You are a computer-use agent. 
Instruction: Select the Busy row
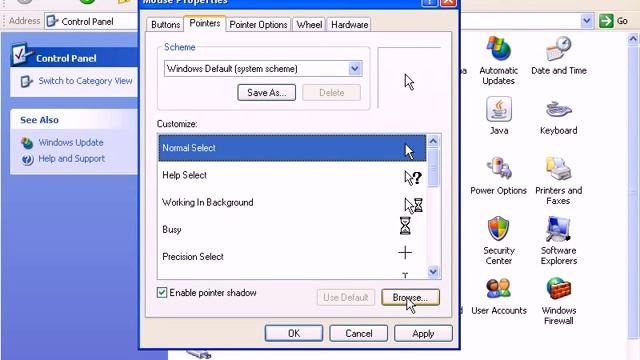click(x=292, y=229)
